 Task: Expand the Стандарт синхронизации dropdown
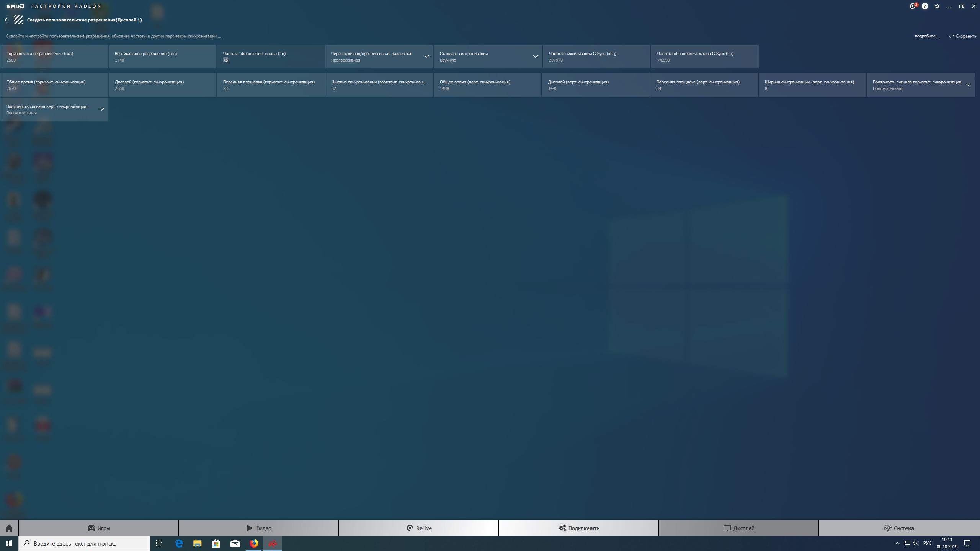coord(535,57)
